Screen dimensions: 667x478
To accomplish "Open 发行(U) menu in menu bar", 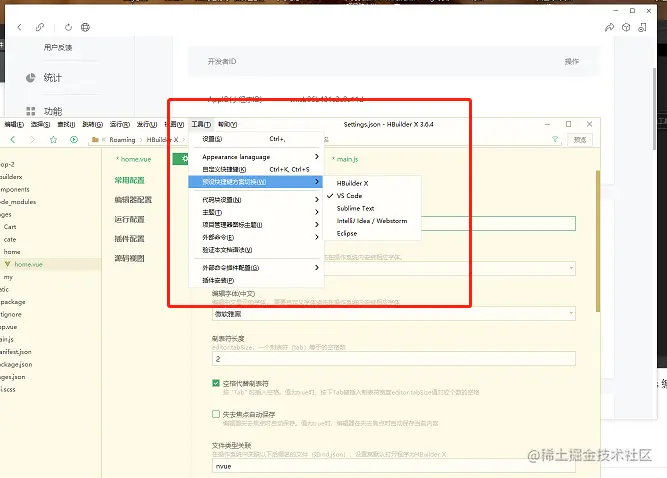I will click(147, 124).
